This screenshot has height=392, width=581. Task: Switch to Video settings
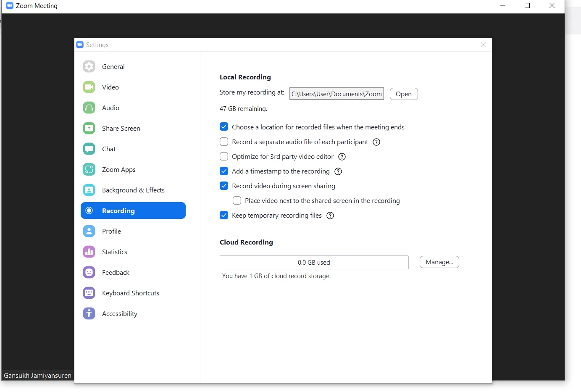133,87
